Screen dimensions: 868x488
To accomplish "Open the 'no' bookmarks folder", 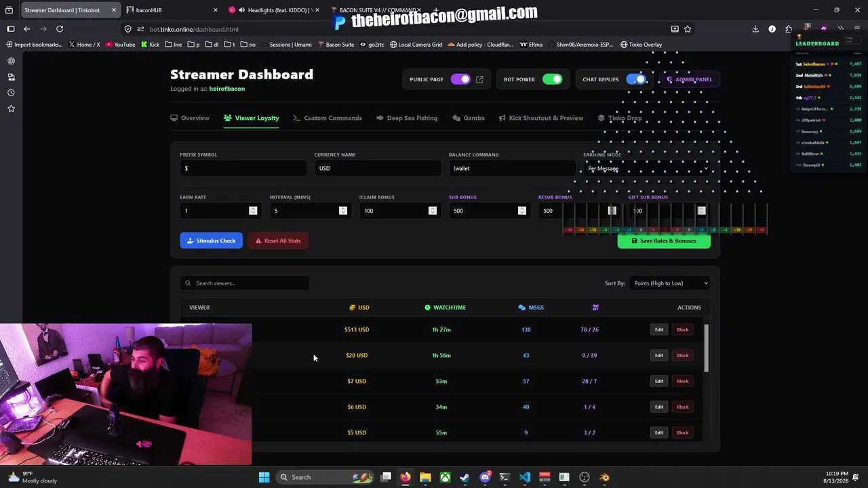I will [248, 45].
